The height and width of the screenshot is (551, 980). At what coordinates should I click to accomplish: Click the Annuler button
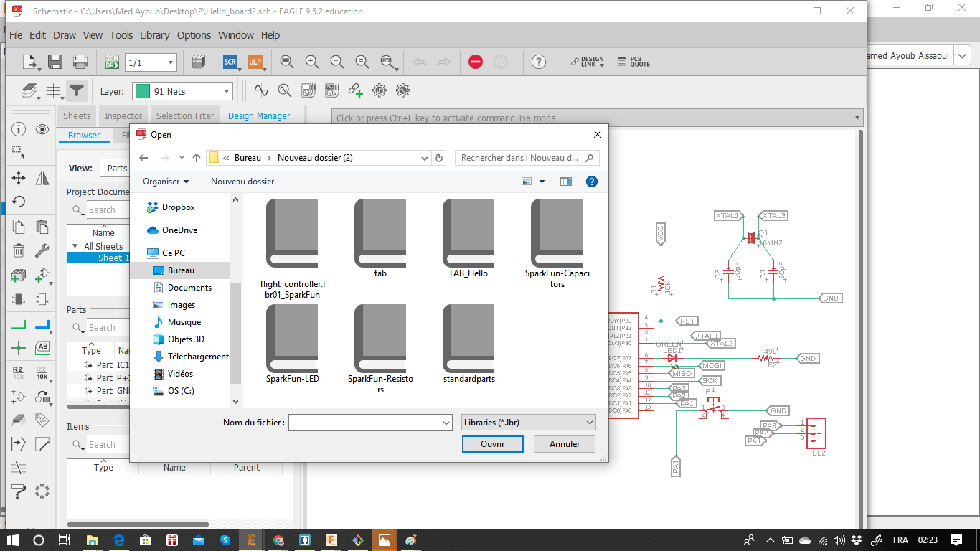point(565,444)
